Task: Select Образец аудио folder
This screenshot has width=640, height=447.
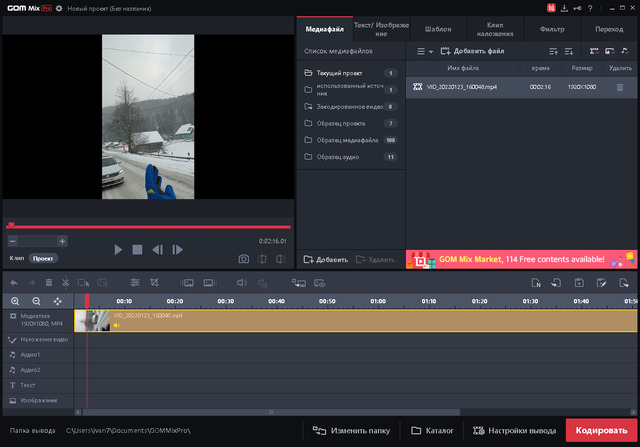Action: coord(351,157)
